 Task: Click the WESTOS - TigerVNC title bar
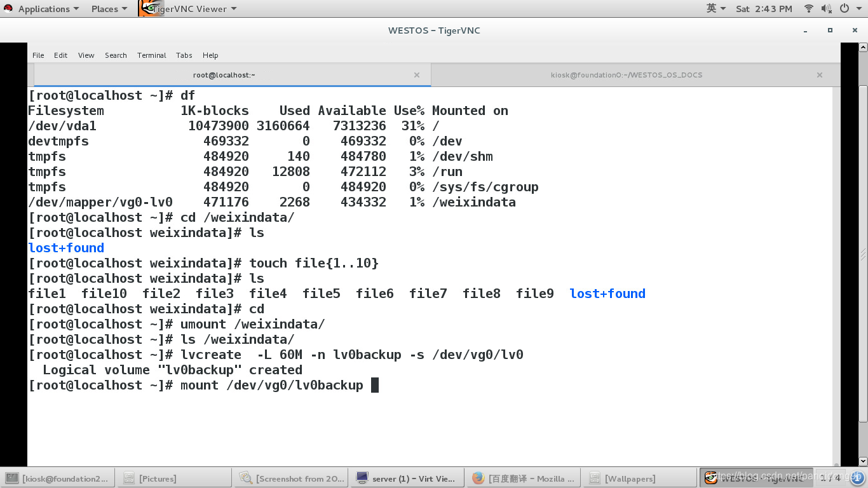pos(434,30)
